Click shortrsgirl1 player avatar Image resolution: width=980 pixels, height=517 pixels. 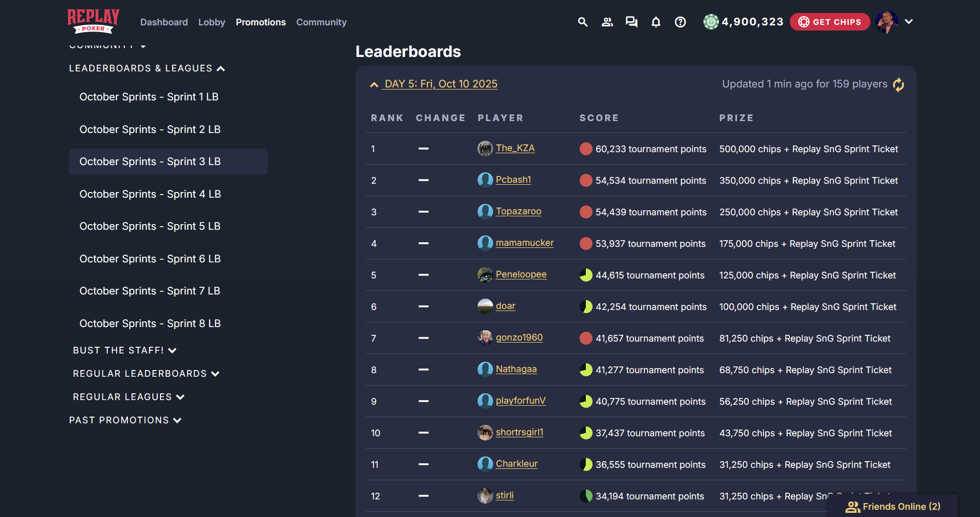pyautogui.click(x=485, y=433)
